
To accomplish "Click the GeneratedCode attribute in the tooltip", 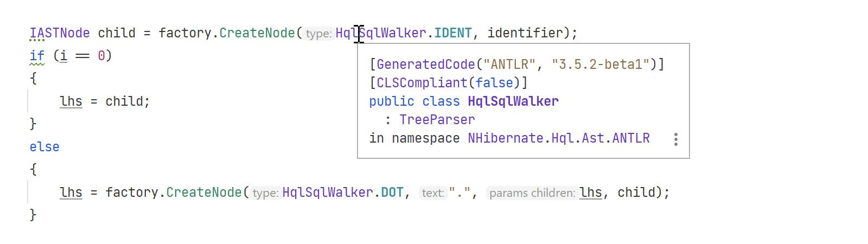I will (x=426, y=65).
